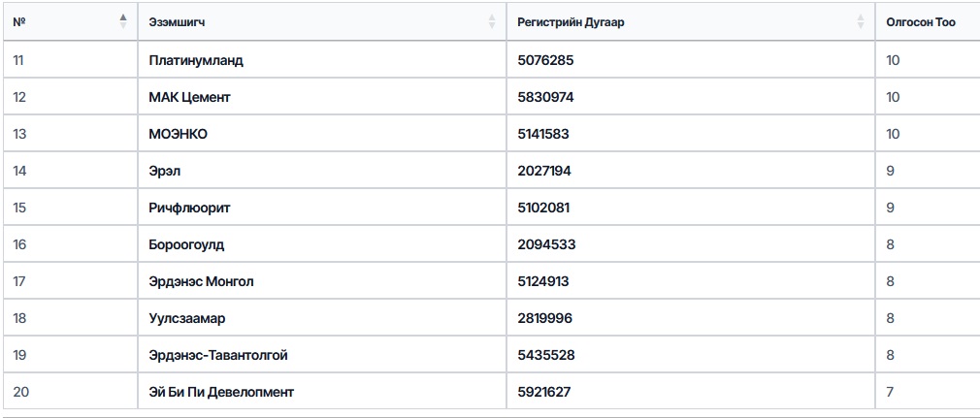Click the Олгосон Тоо column header
This screenshot has height=418, width=980.
(x=921, y=22)
